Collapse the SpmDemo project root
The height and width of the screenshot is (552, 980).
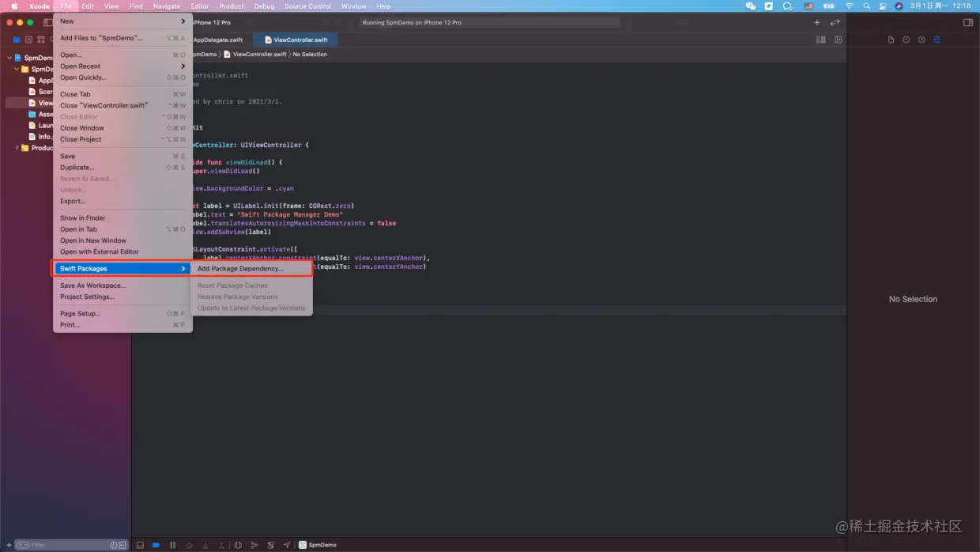(9, 58)
